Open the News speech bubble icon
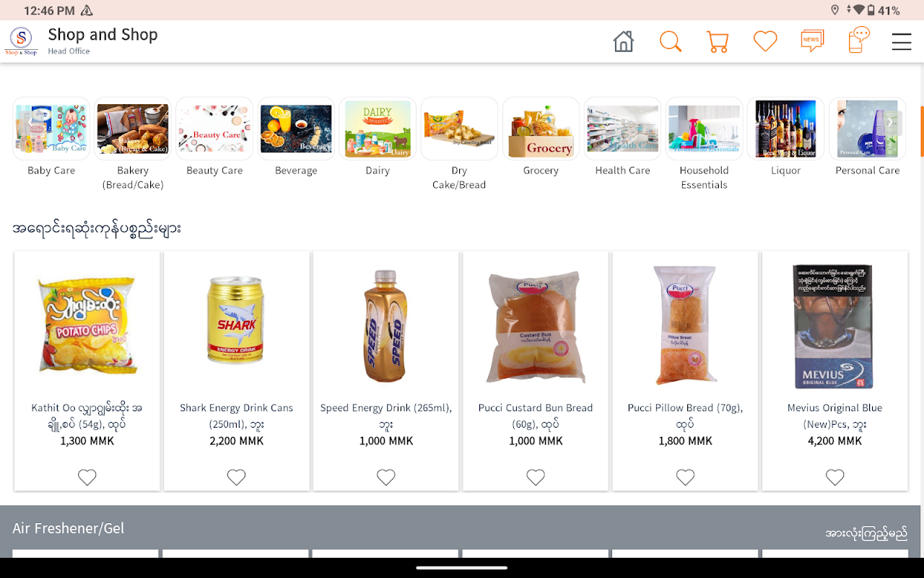924x578 pixels. click(x=812, y=41)
